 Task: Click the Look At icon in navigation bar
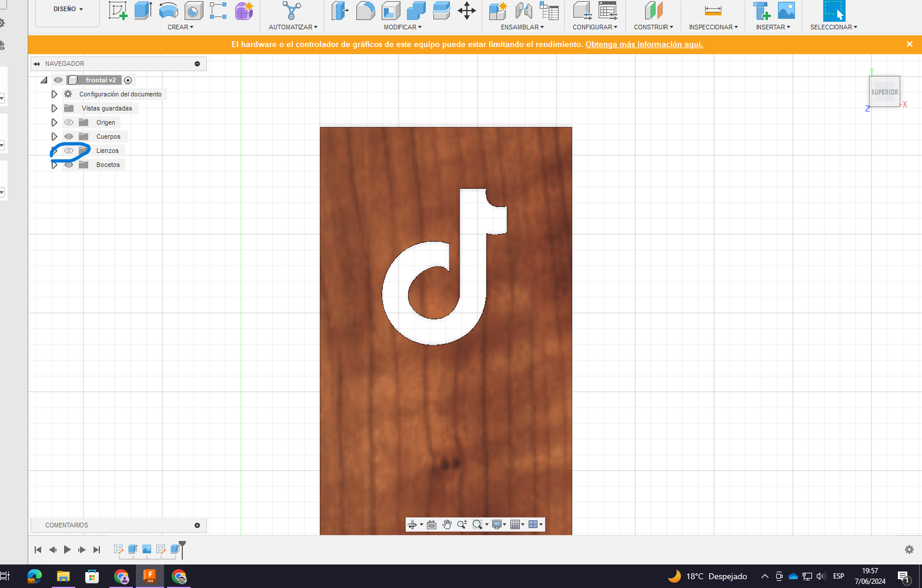pos(432,524)
